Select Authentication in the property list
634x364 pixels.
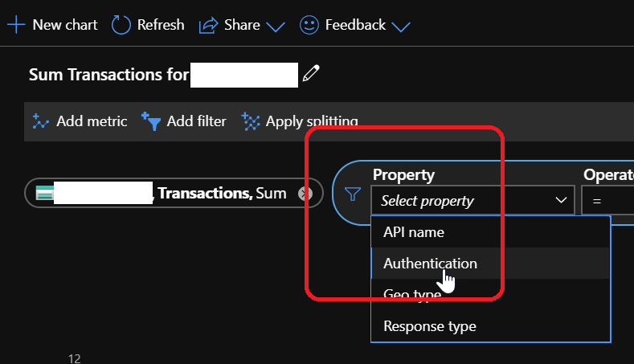430,263
